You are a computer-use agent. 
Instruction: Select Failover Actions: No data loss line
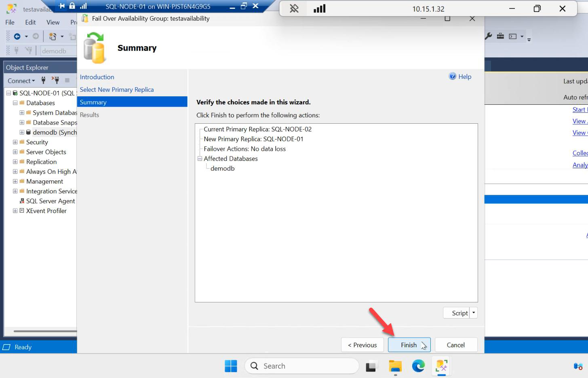click(x=244, y=149)
